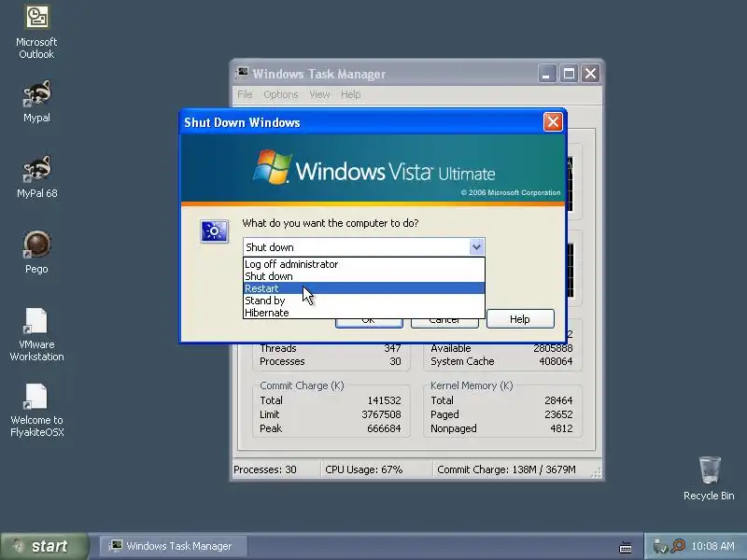Click the Pego desktop icon
This screenshot has height=560, width=747.
(36, 252)
